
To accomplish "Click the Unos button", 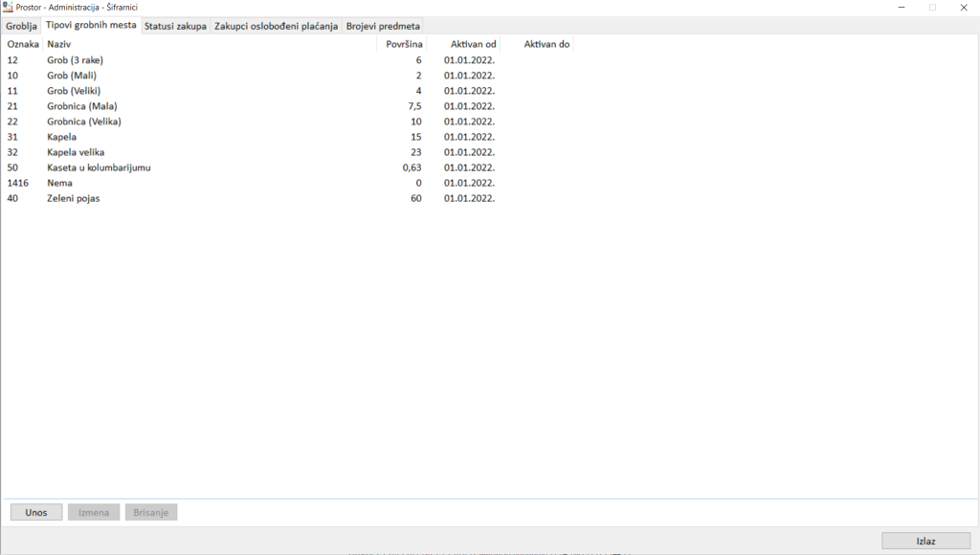I will [36, 513].
